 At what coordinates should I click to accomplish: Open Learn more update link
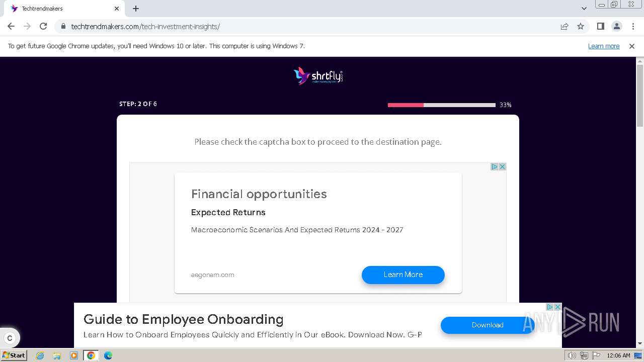[x=604, y=46]
